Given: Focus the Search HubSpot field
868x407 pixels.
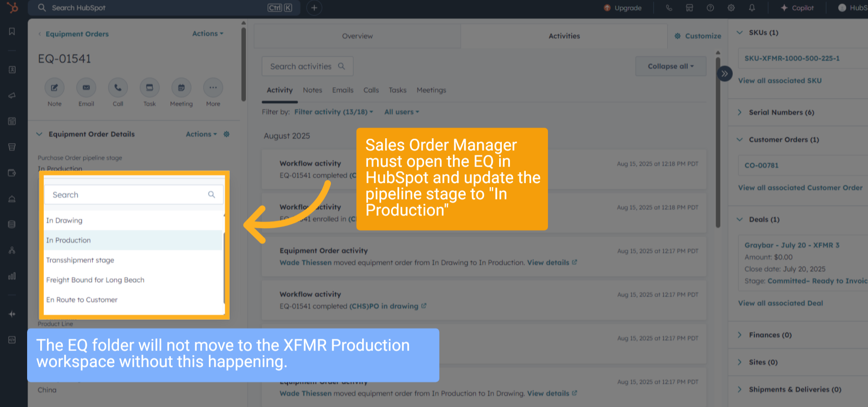Looking at the screenshot, I should coord(164,8).
